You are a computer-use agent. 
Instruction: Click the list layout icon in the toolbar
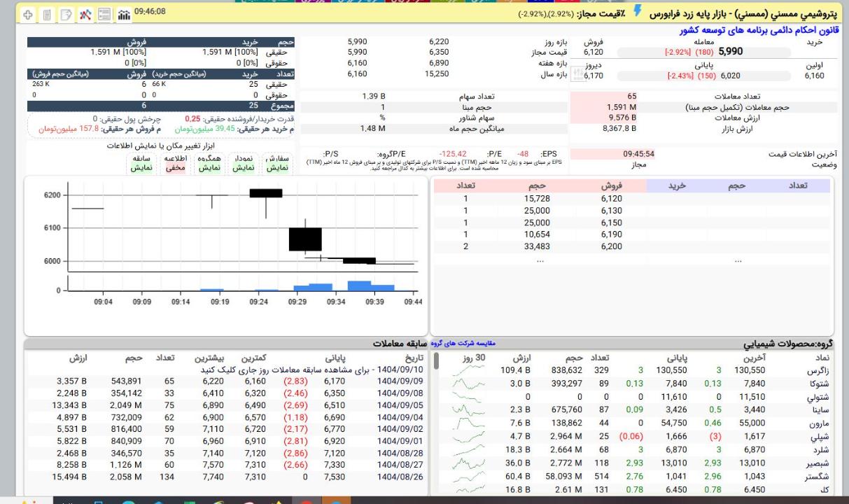coord(104,14)
